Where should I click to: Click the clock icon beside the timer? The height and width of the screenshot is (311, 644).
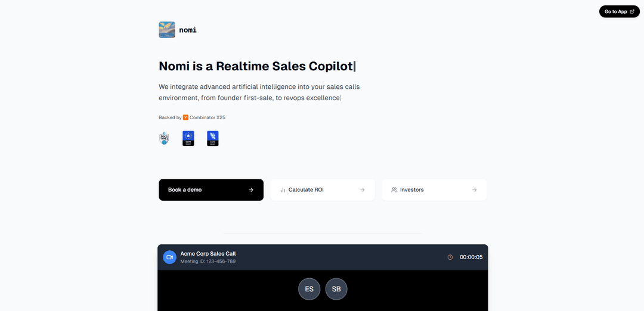click(450, 257)
